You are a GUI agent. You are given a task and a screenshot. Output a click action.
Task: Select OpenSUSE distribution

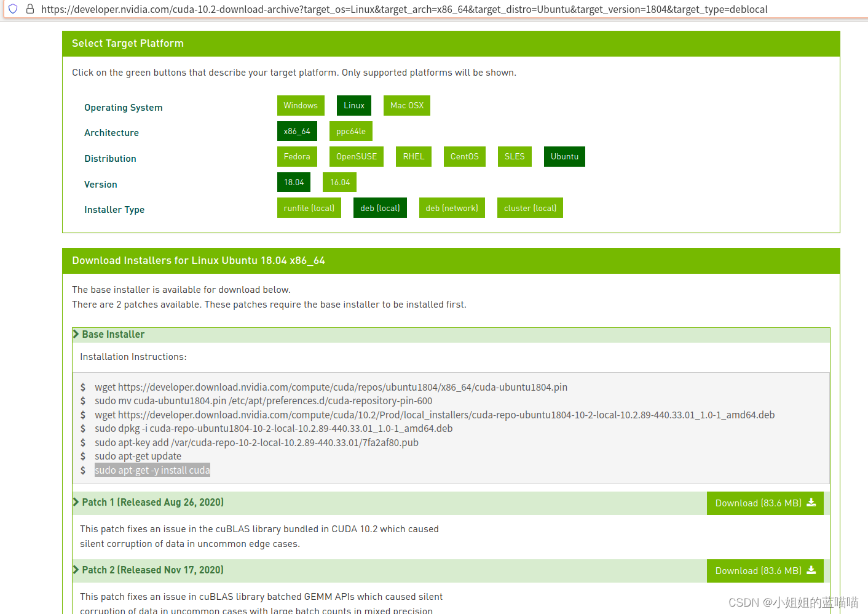(x=357, y=156)
